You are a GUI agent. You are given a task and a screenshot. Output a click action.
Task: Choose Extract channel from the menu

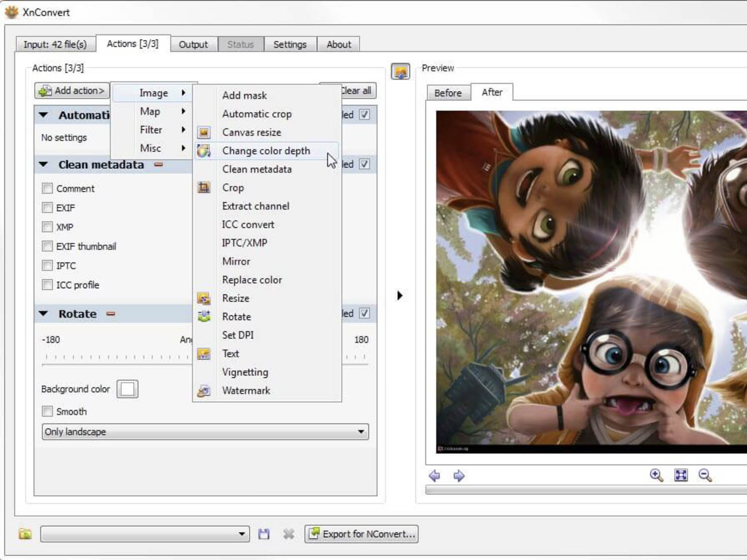pyautogui.click(x=267, y=206)
